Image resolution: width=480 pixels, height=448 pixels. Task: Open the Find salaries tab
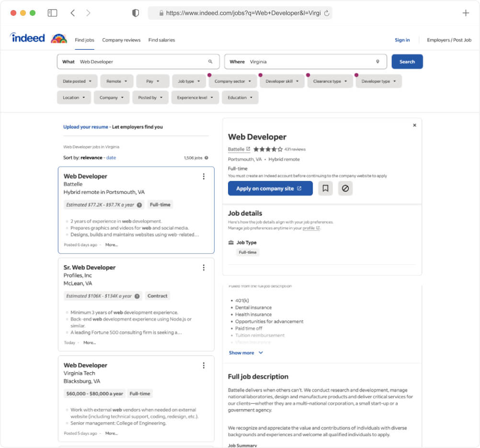(x=161, y=40)
